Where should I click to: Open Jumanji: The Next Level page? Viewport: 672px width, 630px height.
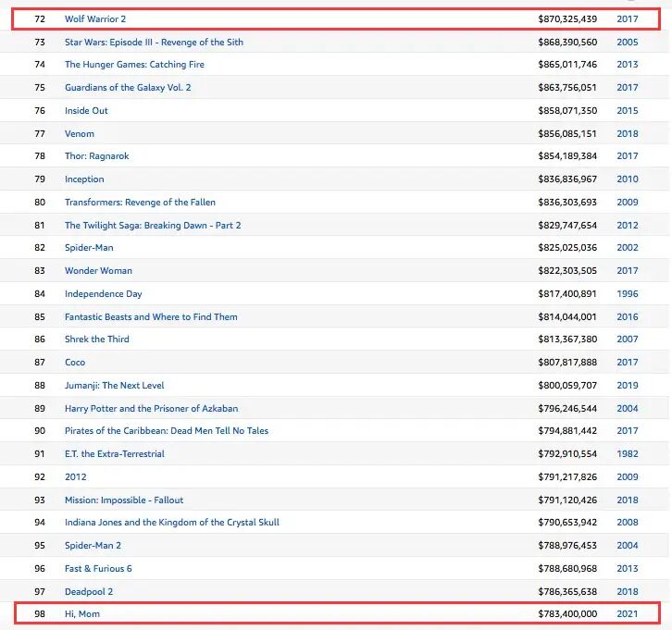[x=114, y=385]
